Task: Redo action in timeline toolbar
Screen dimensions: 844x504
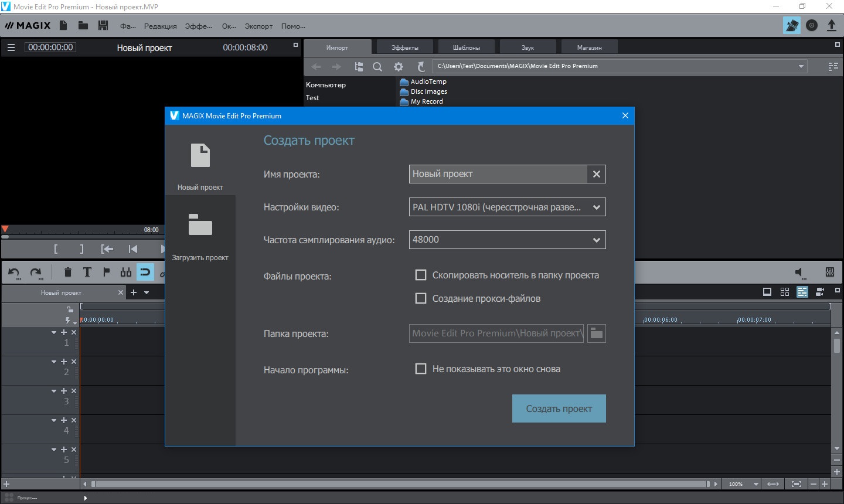Action: click(x=36, y=272)
